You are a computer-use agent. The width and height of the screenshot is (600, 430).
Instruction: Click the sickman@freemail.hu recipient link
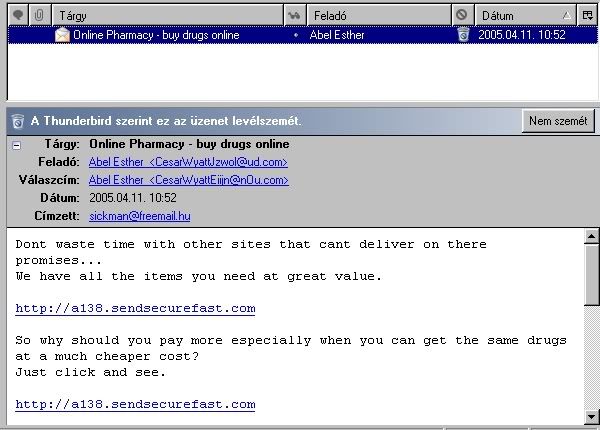140,216
